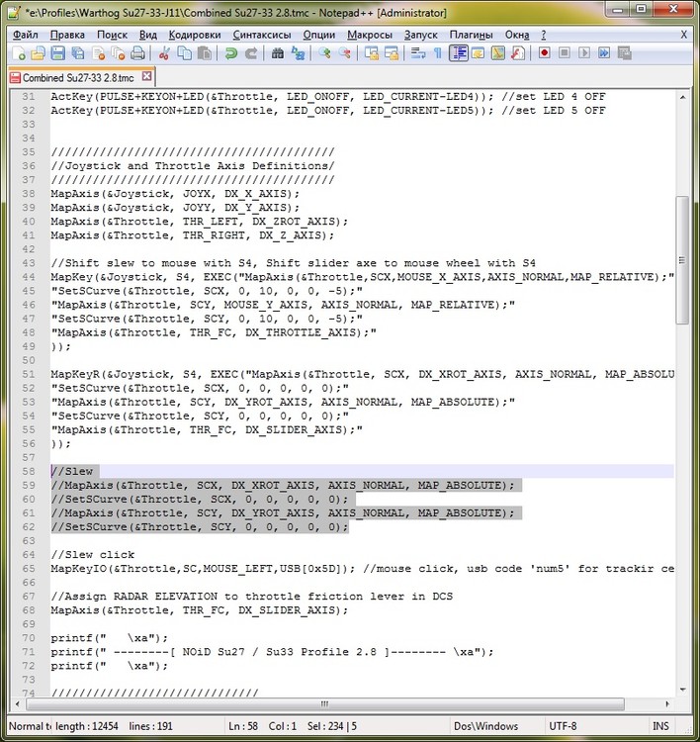Screen dimensions: 700x742
Task: Open Find with the binoculars icon
Action: [278, 53]
